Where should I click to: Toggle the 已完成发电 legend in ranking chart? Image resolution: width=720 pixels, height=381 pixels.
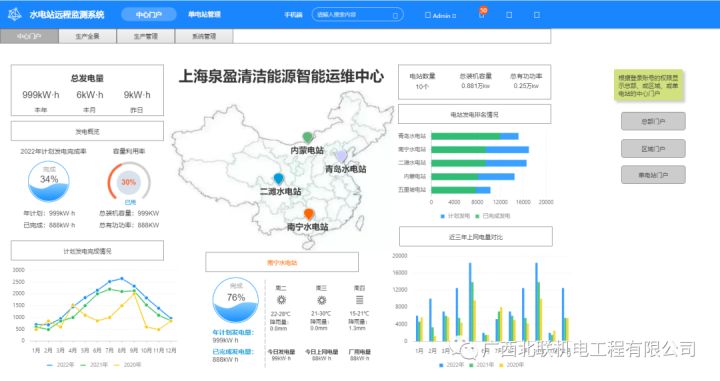pos(493,216)
